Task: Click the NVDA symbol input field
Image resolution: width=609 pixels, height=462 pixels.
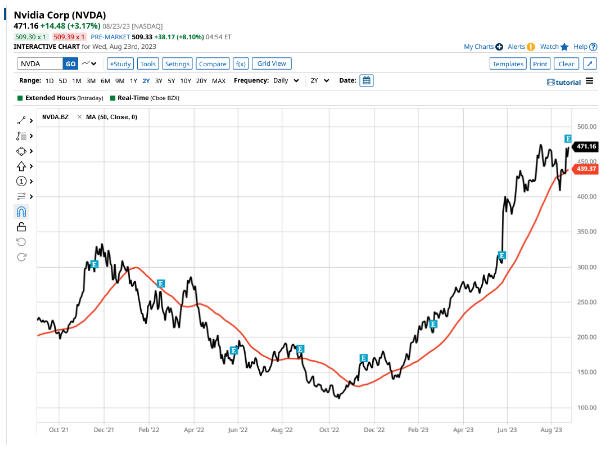Action: (40, 64)
